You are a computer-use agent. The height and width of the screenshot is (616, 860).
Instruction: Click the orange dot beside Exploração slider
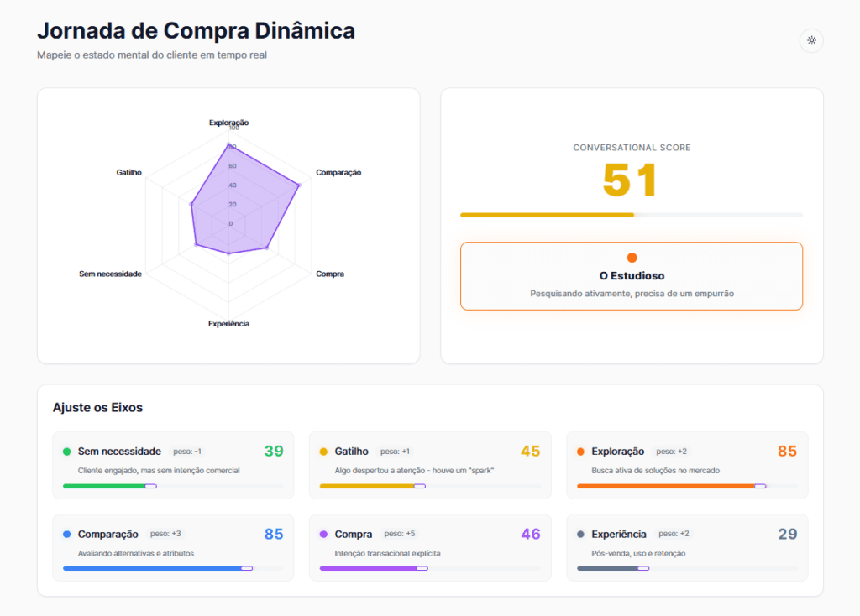580,452
